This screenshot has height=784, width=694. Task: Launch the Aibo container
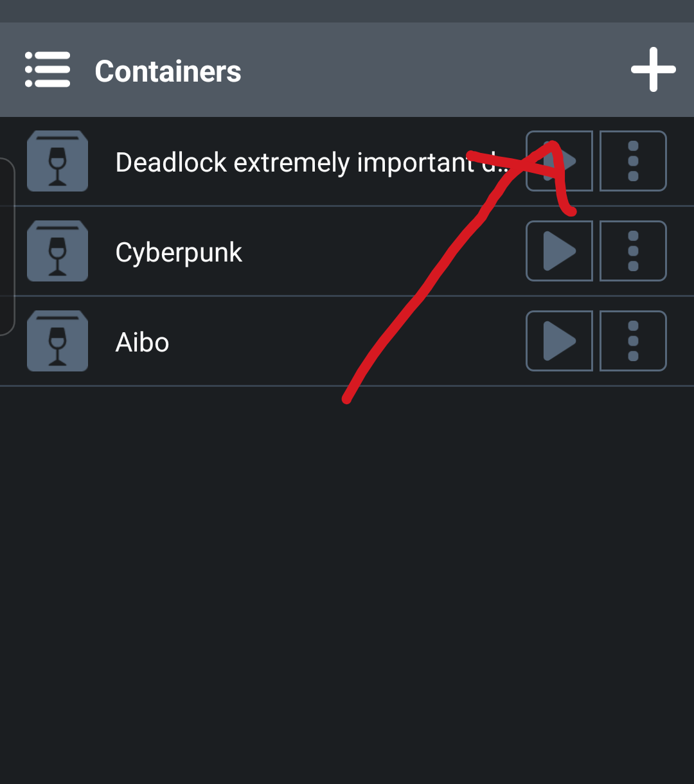click(x=559, y=341)
